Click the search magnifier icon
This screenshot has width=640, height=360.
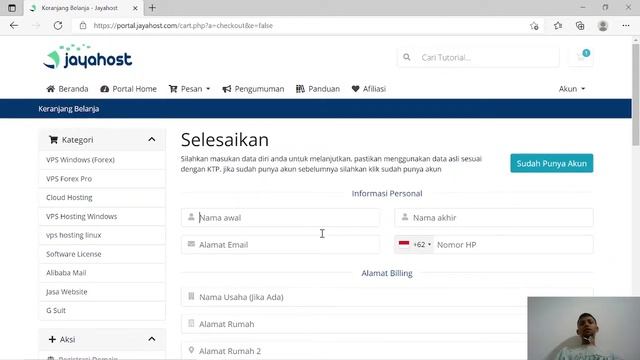(x=407, y=57)
